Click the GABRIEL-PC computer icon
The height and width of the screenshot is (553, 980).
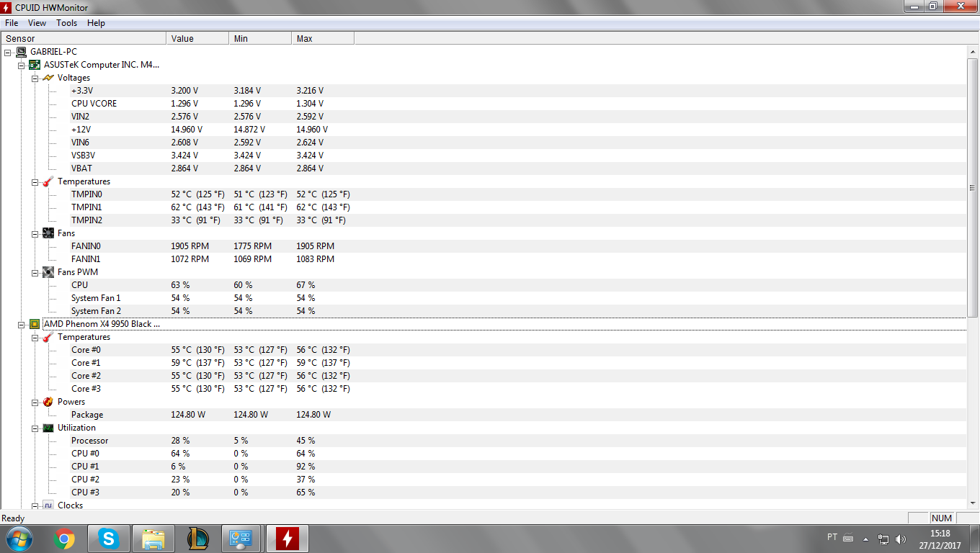(x=21, y=52)
